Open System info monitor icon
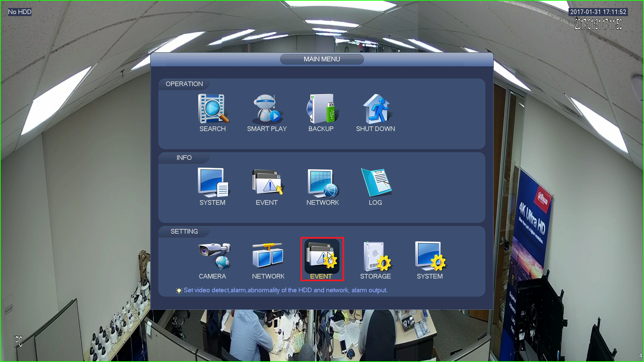 (213, 183)
